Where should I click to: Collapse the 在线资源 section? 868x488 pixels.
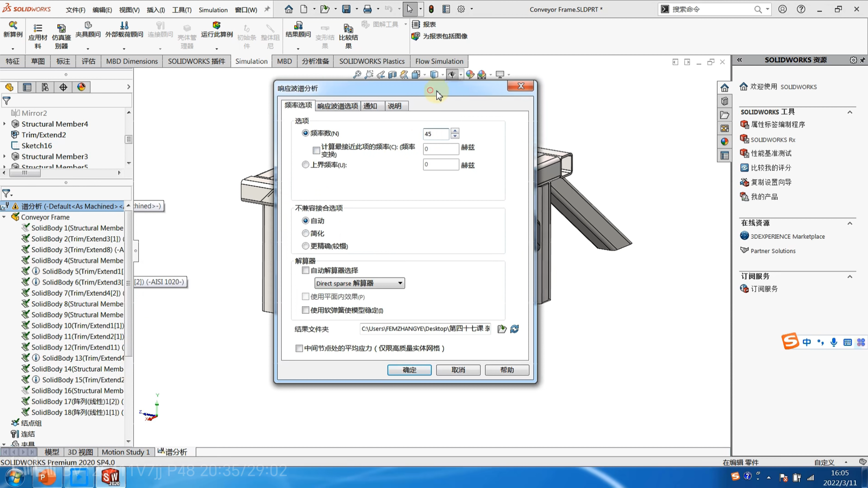(850, 223)
